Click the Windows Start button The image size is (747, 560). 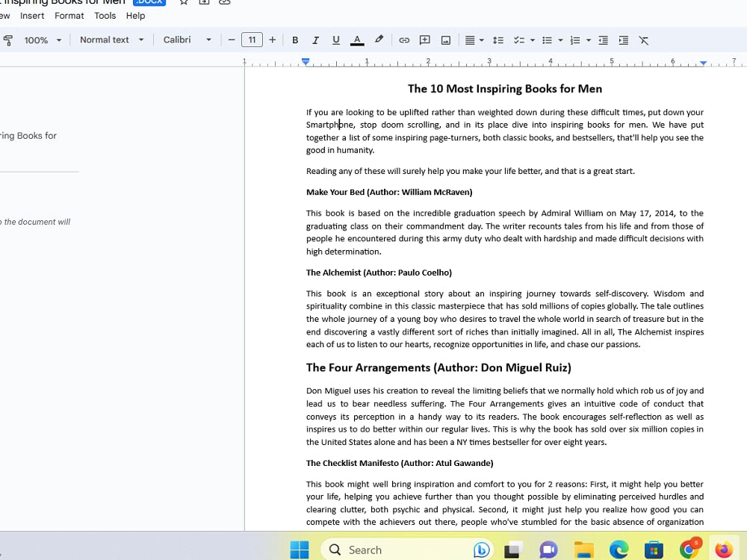tap(300, 550)
